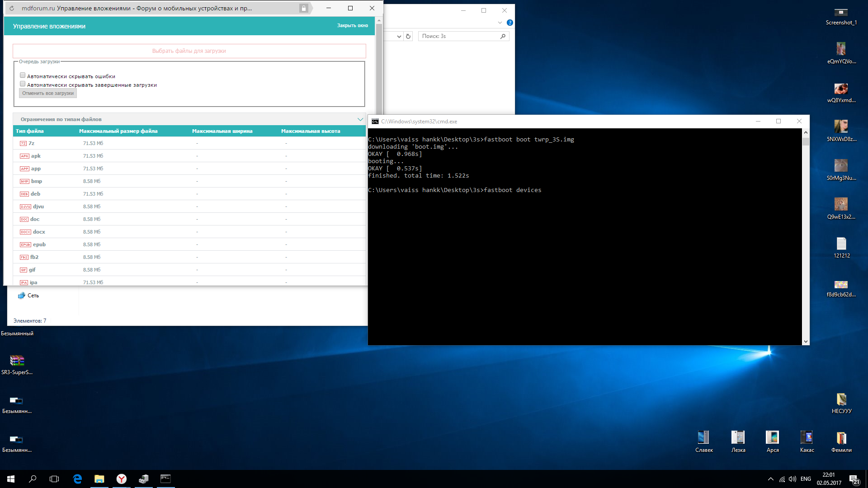
Task: Click the File Explorer taskbar icon
Action: [x=99, y=479]
